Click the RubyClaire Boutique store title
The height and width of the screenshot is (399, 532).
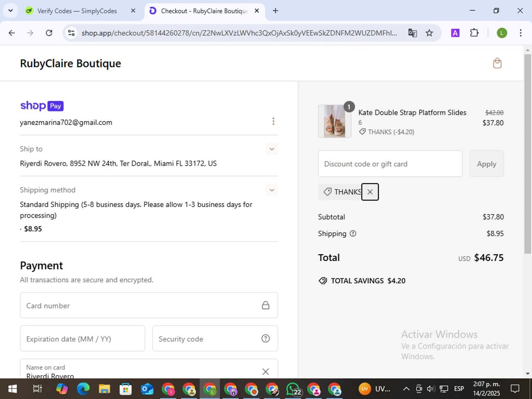[71, 63]
